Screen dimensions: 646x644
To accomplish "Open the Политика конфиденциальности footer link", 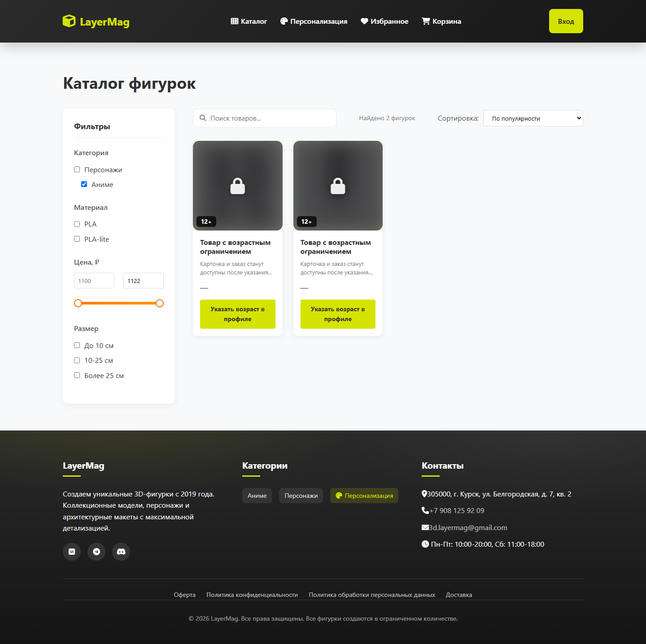I will (x=252, y=595).
